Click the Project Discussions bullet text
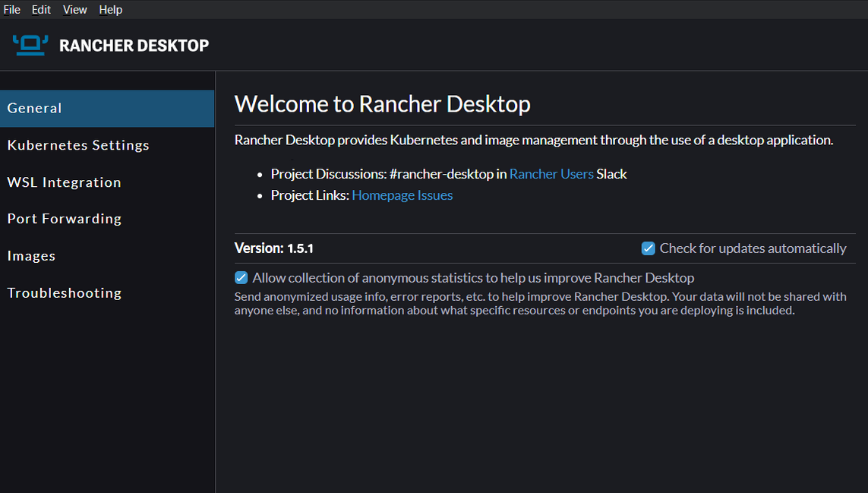Viewport: 868px width, 493px height. [449, 174]
